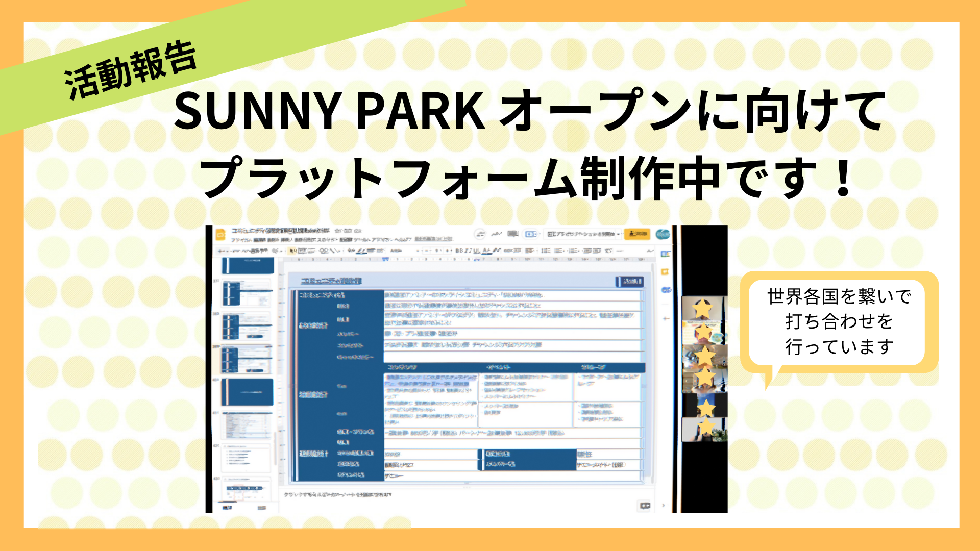Click the Explore icon at bottom right

tap(645, 505)
